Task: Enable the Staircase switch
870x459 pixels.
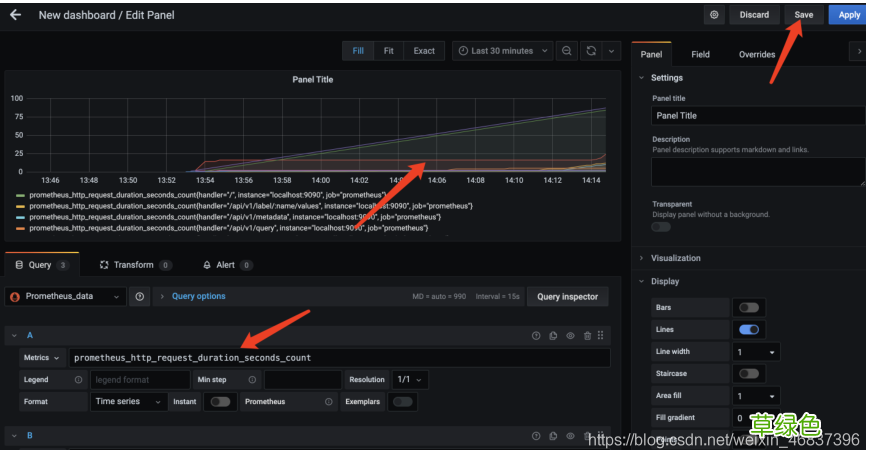Action: coord(748,374)
